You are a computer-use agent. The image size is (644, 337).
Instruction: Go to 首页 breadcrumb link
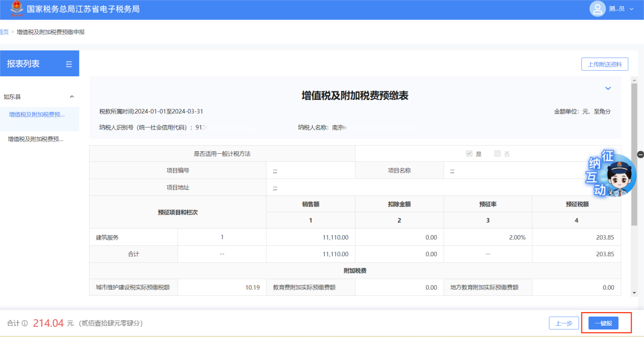point(4,32)
